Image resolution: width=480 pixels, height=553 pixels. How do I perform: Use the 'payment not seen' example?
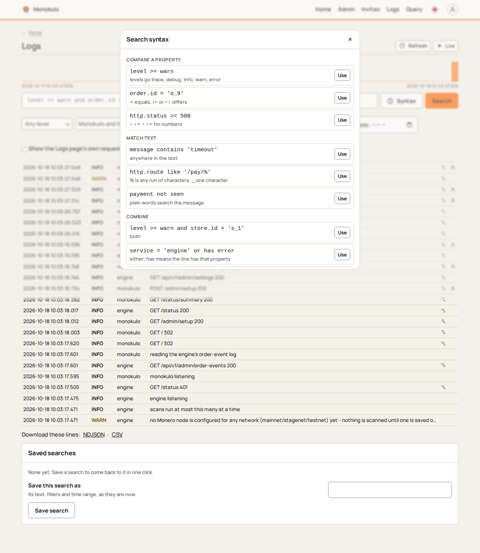(342, 199)
